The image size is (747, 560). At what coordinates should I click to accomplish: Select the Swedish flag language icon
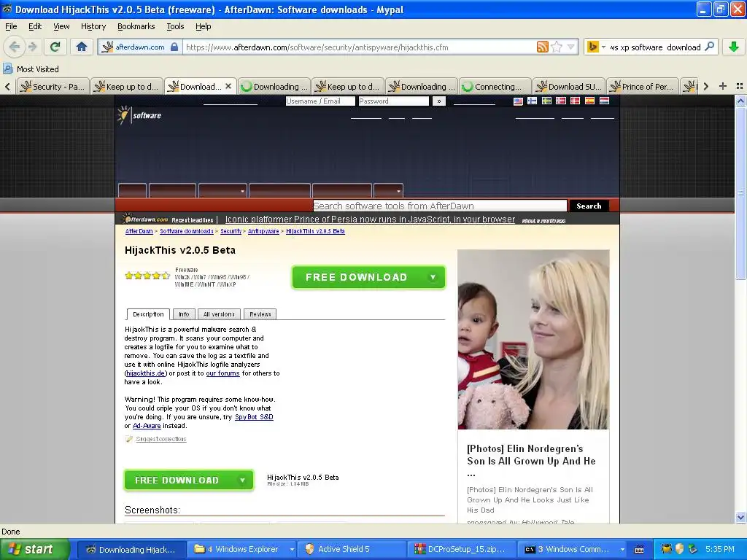(x=547, y=101)
